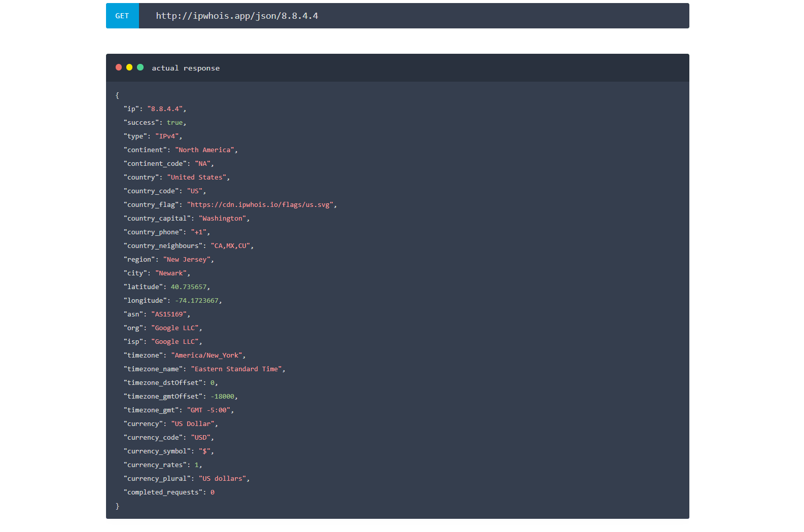The height and width of the screenshot is (532, 804).
Task: Click the URL field http://ipwhois.app/json/8.8.4.4
Action: [414, 16]
